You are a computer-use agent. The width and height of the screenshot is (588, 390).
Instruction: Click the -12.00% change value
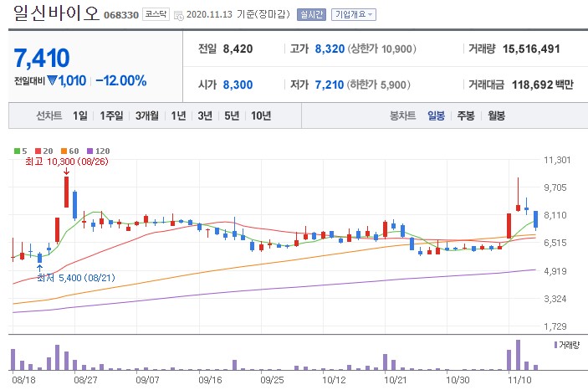pyautogui.click(x=121, y=80)
